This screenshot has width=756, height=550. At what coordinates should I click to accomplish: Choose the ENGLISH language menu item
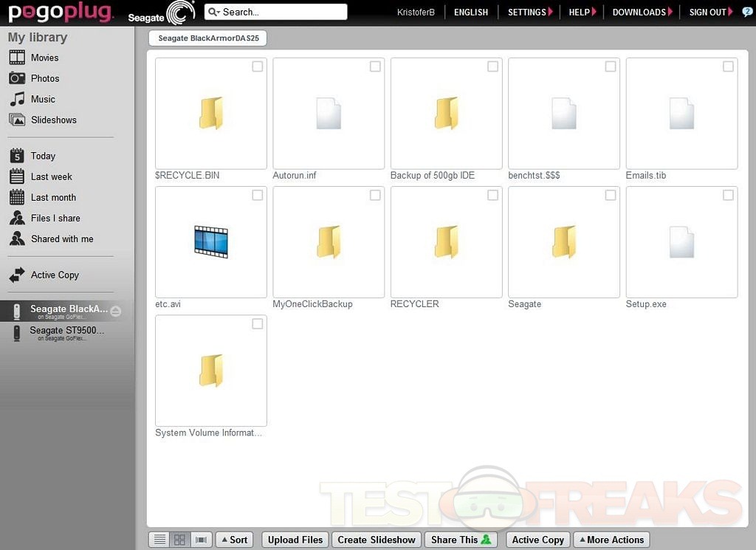coord(471,12)
